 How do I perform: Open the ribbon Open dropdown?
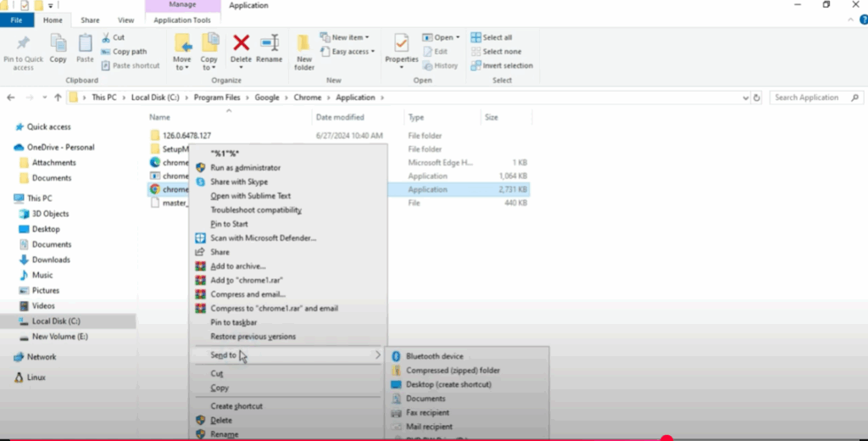point(441,37)
